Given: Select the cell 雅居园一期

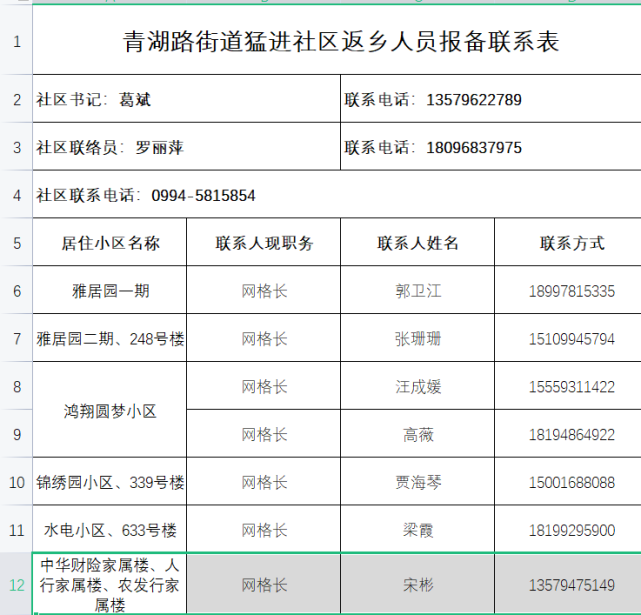Looking at the screenshot, I should 110,290.
